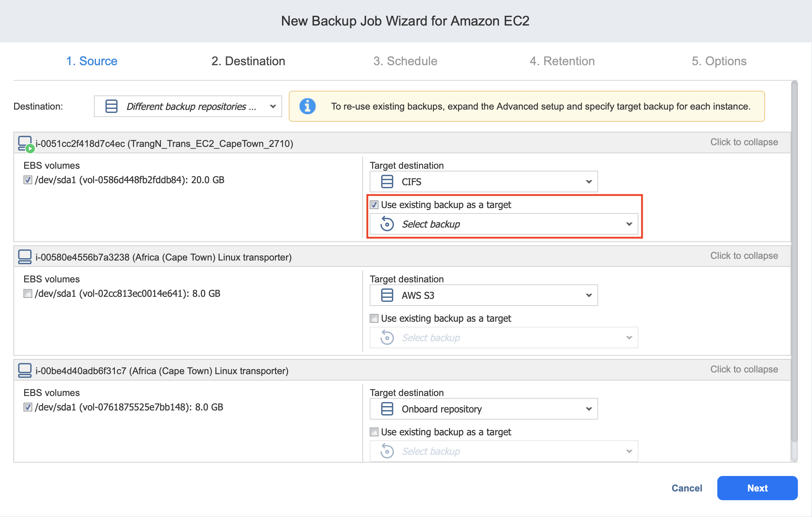Collapse the TrangN_Trans_EC2_CapeTown_2710 instance section
This screenshot has height=517, width=812.
click(743, 142)
